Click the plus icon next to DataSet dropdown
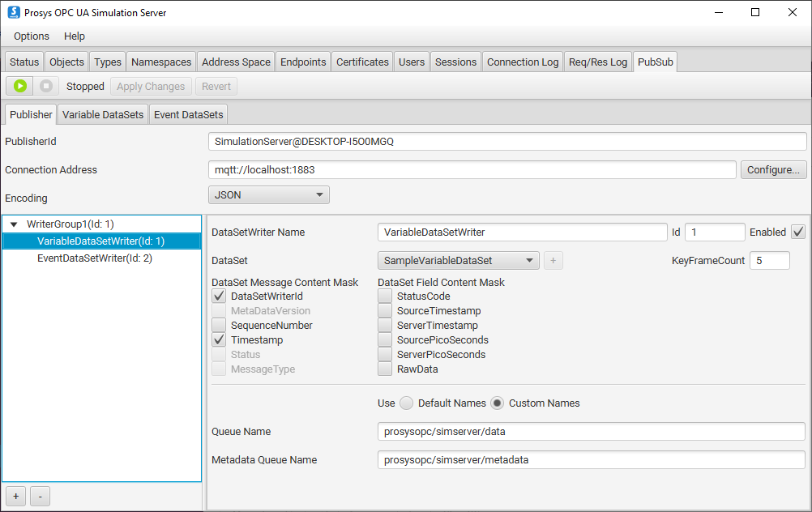The width and height of the screenshot is (812, 512). [x=553, y=261]
